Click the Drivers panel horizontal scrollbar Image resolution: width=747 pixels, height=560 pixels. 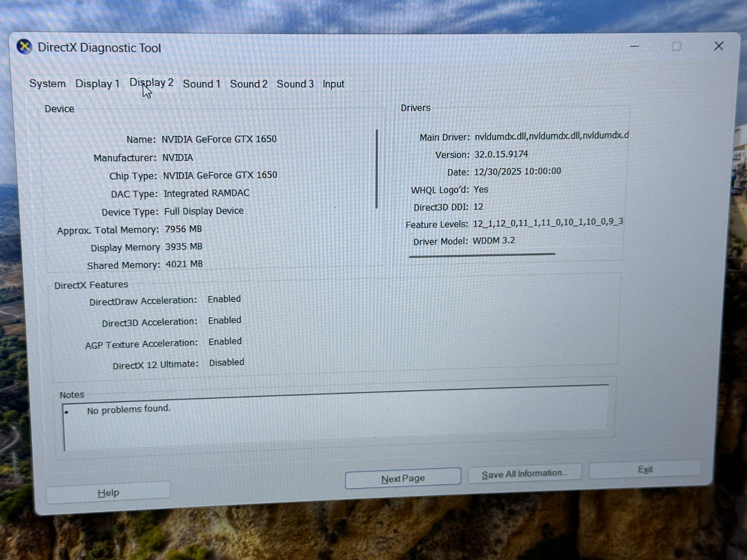[482, 255]
